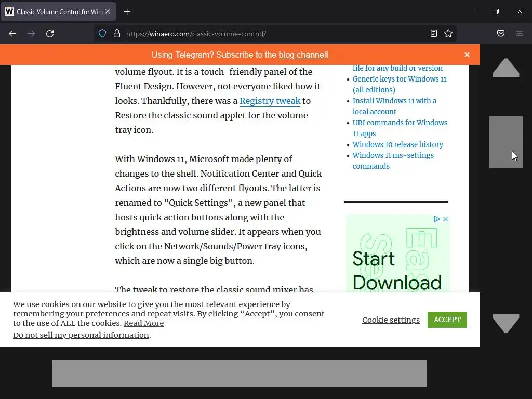The width and height of the screenshot is (532, 399).
Task: Select the Classic Volume Control tab
Action: (59, 11)
